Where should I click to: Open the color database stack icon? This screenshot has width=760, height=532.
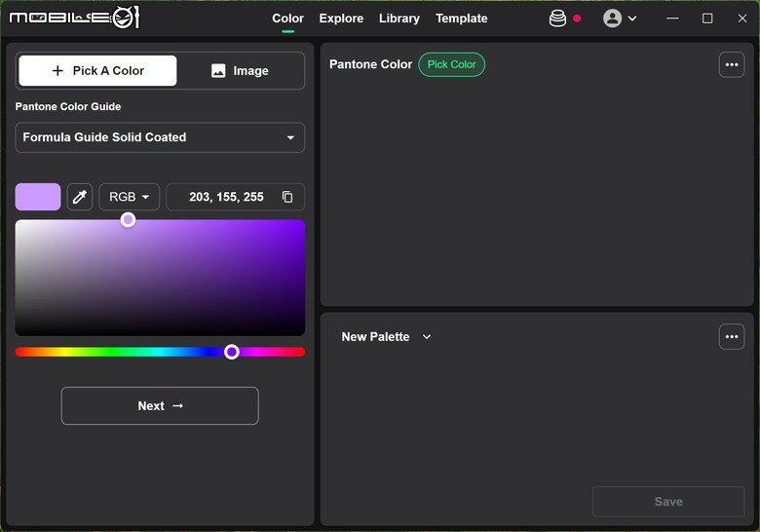(x=557, y=19)
